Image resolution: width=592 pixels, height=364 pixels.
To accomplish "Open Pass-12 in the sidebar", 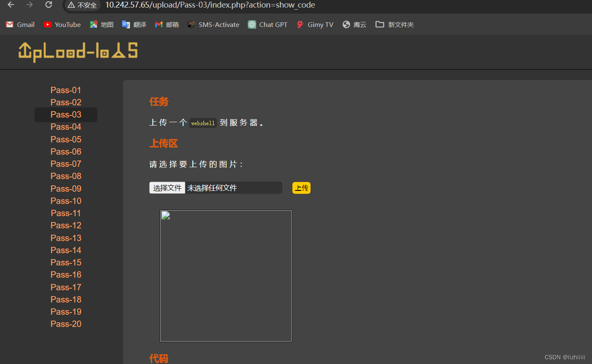I will tap(66, 225).
